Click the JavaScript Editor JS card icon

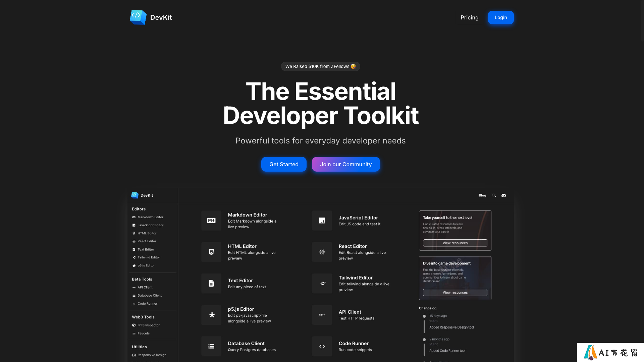coord(322,221)
